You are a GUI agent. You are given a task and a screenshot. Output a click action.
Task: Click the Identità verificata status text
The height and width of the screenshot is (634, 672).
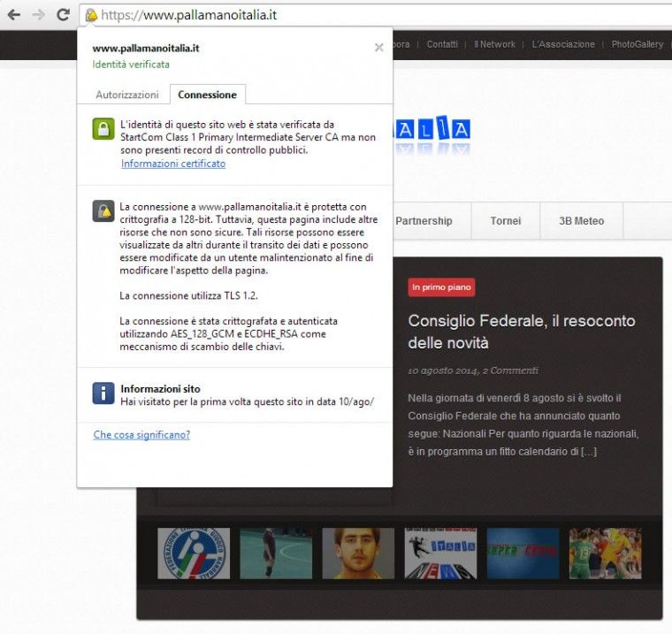click(131, 65)
